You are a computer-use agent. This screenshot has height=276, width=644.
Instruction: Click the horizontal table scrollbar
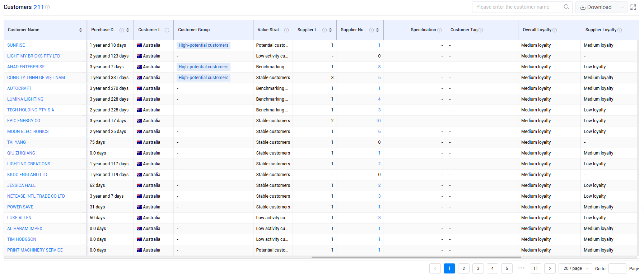(x=416, y=257)
